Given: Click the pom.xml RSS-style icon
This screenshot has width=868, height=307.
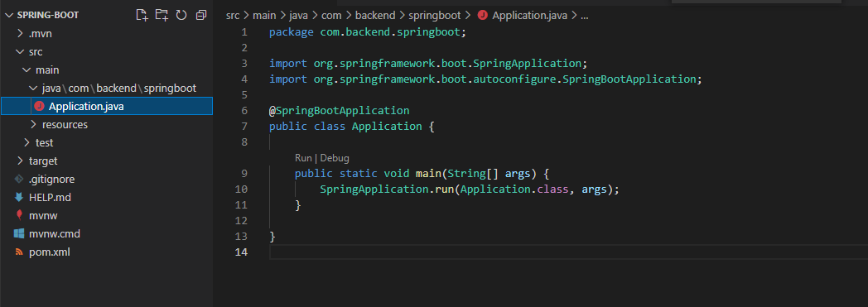Looking at the screenshot, I should pyautogui.click(x=19, y=252).
